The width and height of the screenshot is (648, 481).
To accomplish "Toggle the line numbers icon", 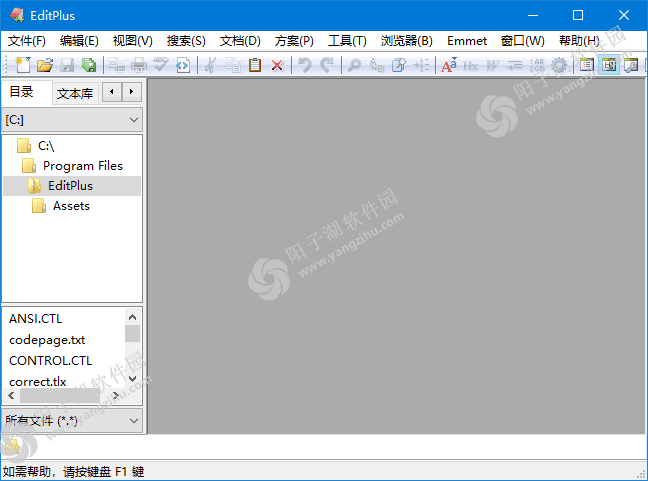I will point(537,65).
